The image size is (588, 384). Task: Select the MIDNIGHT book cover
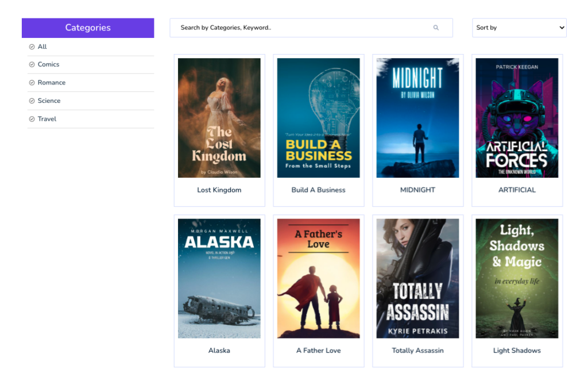point(417,118)
